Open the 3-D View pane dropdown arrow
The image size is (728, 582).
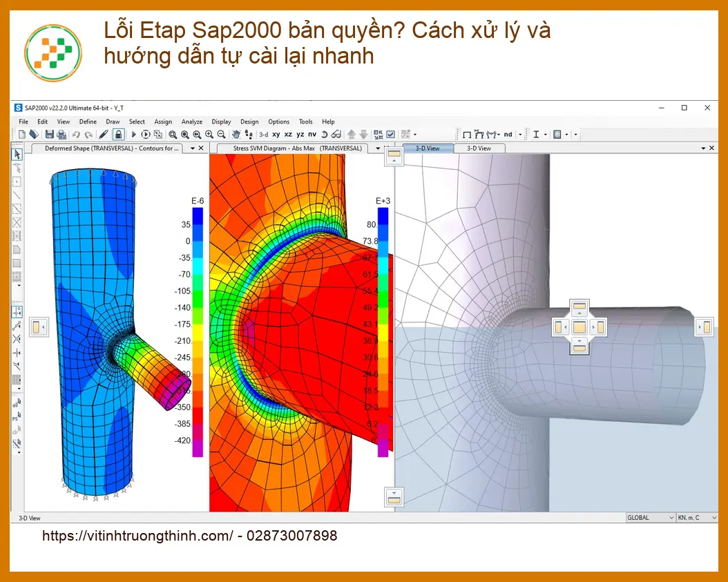[703, 148]
